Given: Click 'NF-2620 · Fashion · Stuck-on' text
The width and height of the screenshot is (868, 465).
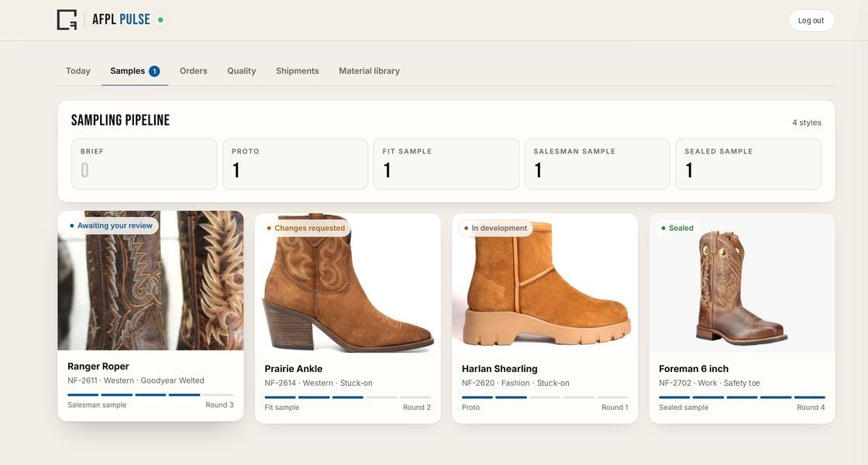Looking at the screenshot, I should pyautogui.click(x=515, y=383).
